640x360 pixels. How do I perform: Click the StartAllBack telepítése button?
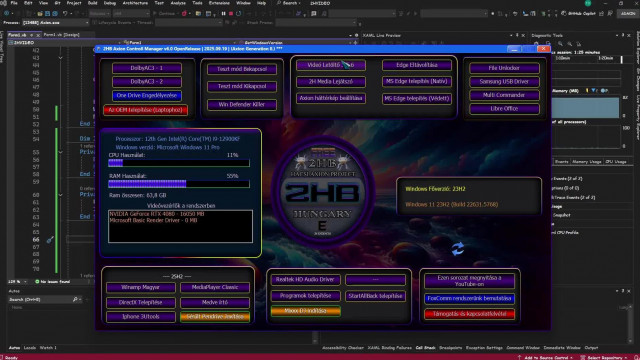(x=375, y=296)
